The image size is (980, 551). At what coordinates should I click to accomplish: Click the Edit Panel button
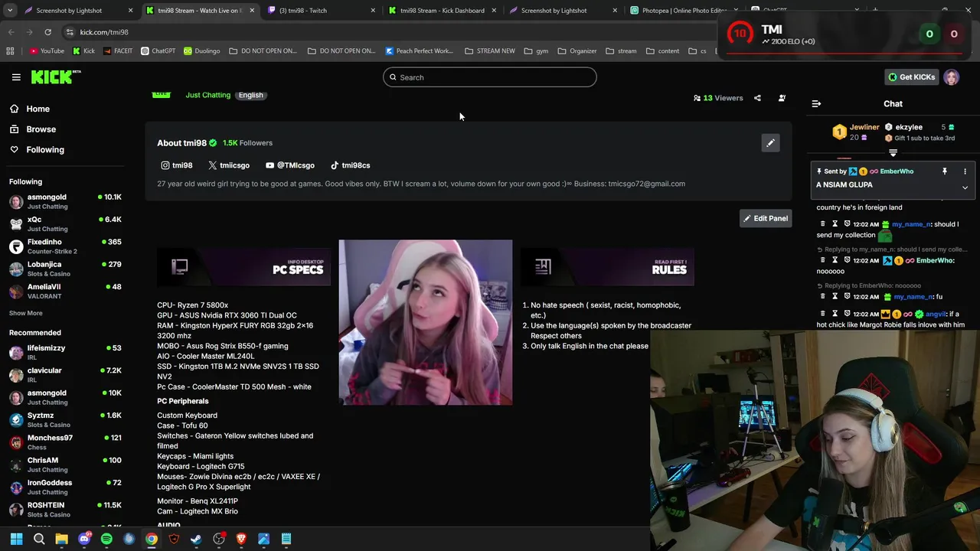(x=765, y=218)
